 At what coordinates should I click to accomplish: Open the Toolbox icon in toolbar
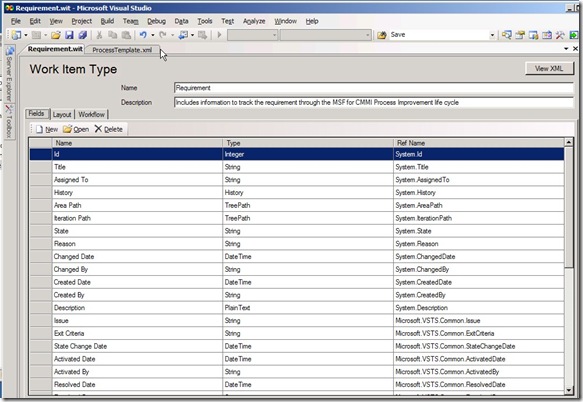547,35
